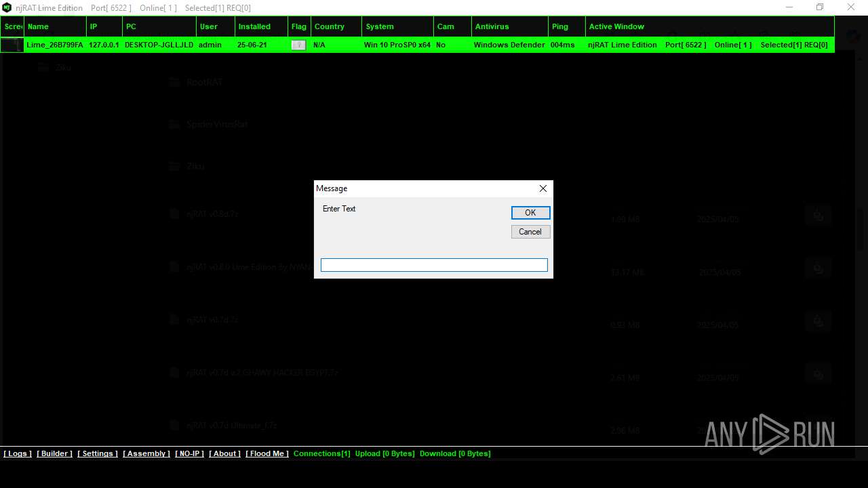Click Cancel in the Message dialog
The height and width of the screenshot is (488, 868).
[x=530, y=232]
